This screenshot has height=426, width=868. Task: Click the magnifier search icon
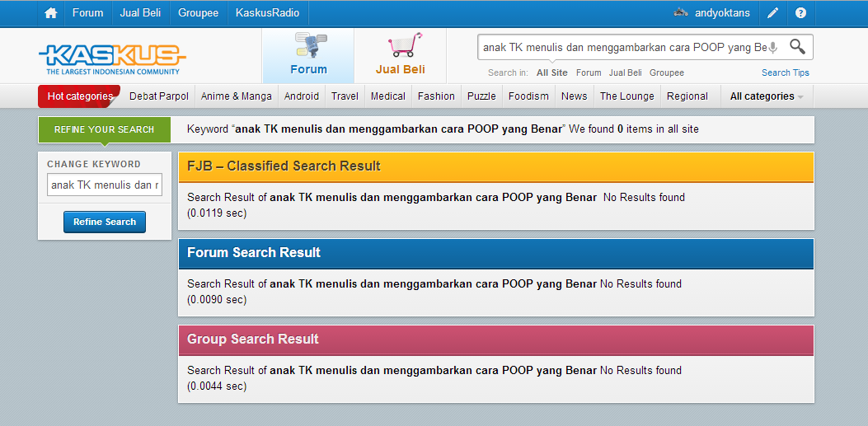point(797,46)
